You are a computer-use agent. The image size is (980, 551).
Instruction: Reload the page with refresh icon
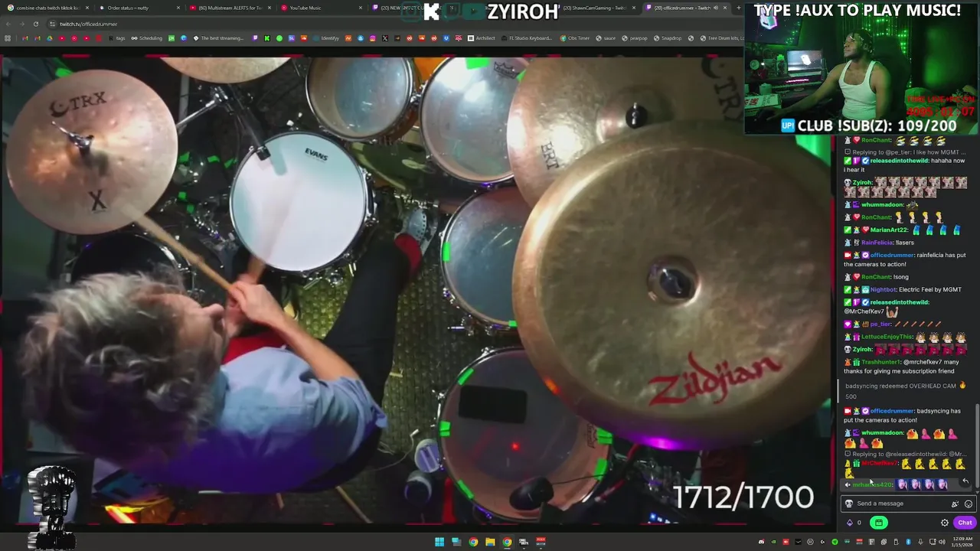tap(35, 24)
